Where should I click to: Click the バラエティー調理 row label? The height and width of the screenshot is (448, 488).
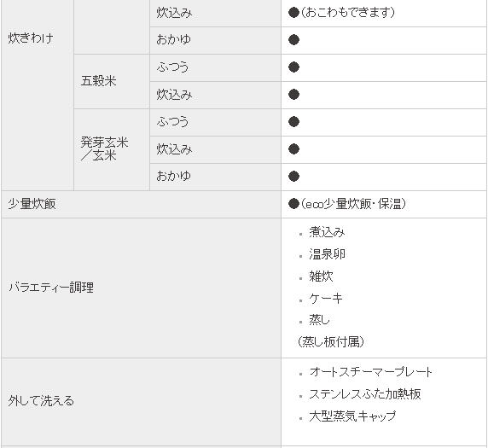coord(51,288)
